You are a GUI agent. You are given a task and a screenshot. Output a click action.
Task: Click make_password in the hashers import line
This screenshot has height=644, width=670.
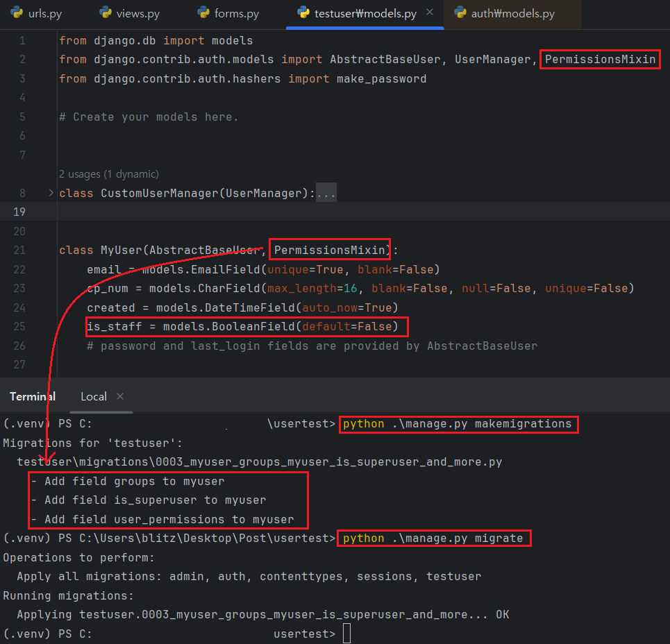(381, 78)
